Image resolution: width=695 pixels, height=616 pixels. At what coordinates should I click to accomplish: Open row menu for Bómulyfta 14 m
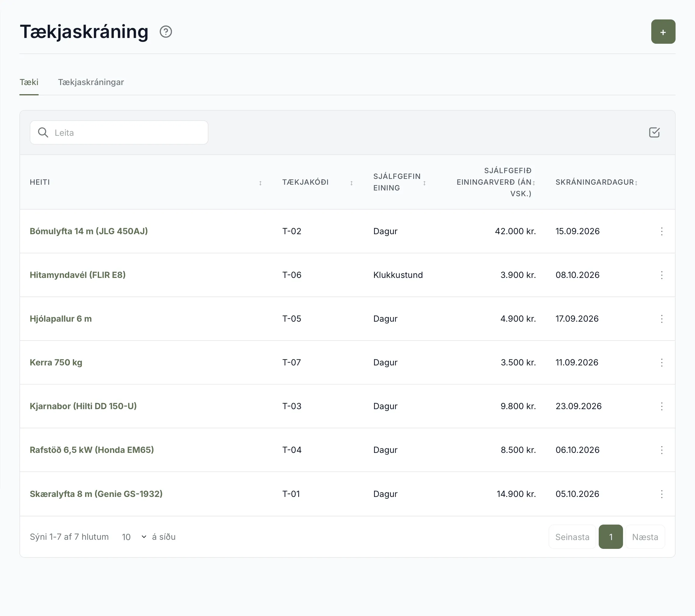coord(661,231)
